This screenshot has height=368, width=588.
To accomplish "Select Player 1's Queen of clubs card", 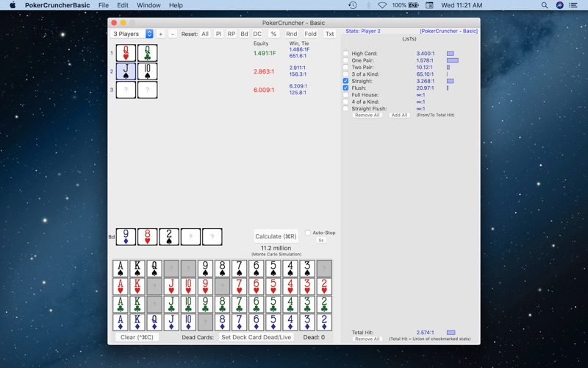I will (148, 53).
